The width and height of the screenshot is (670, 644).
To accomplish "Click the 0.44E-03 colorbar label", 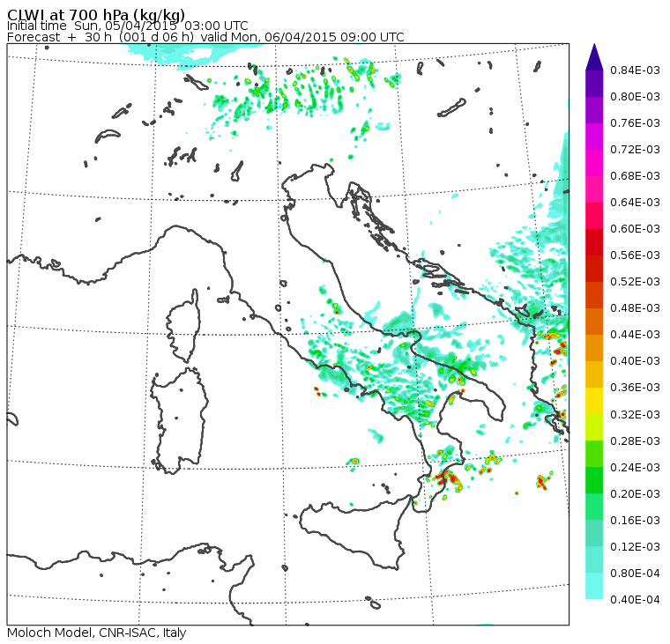I will click(x=635, y=335).
